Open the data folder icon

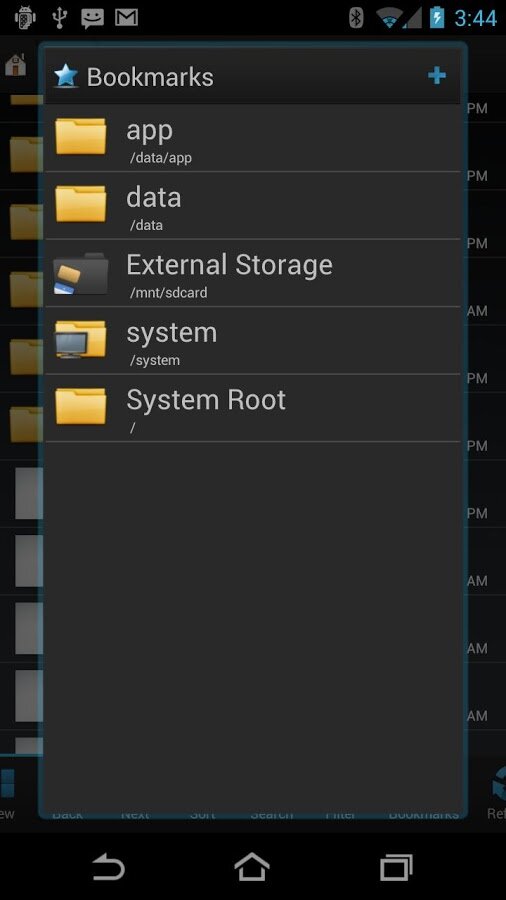point(80,204)
